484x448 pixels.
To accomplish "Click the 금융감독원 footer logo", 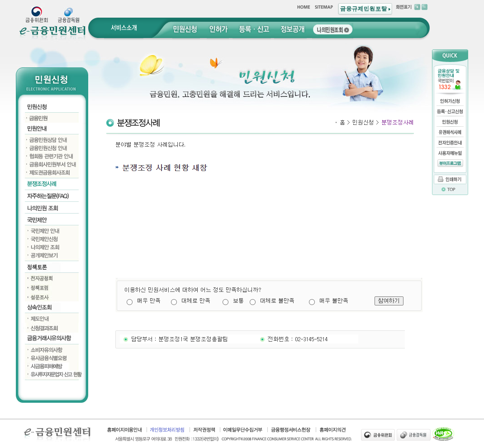I will tap(413, 435).
